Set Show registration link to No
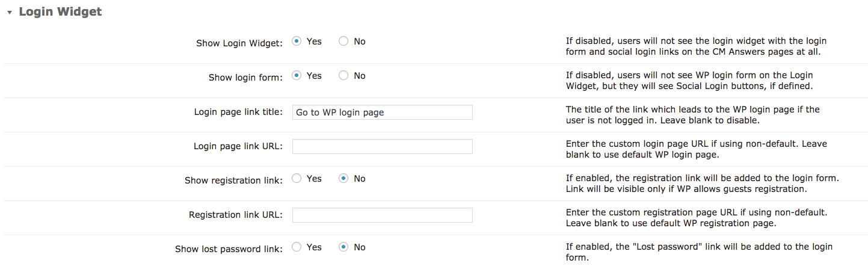The width and height of the screenshot is (868, 272). tap(343, 179)
